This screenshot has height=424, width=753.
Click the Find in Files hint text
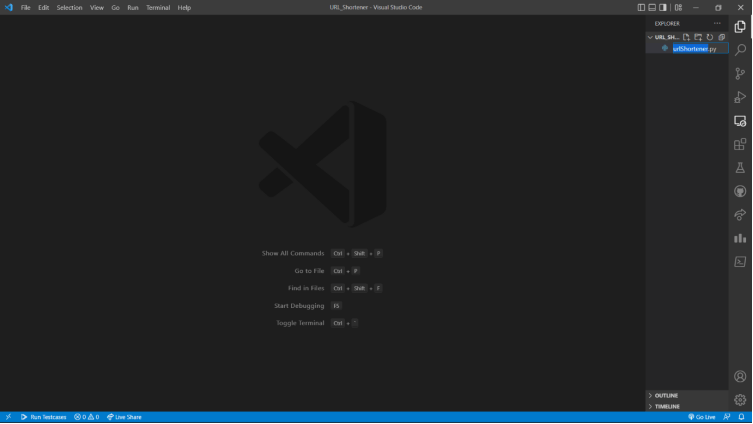tap(306, 289)
